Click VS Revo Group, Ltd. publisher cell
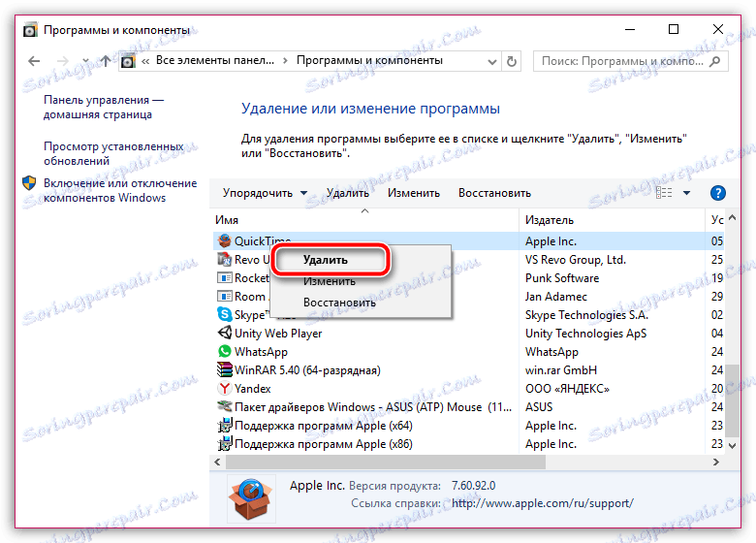 click(x=576, y=260)
